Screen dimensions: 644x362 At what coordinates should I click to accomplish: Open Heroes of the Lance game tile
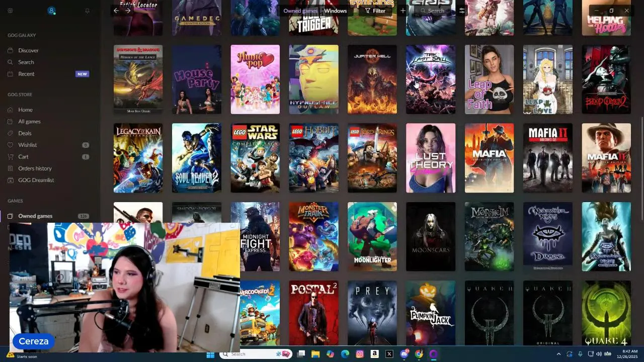(138, 79)
